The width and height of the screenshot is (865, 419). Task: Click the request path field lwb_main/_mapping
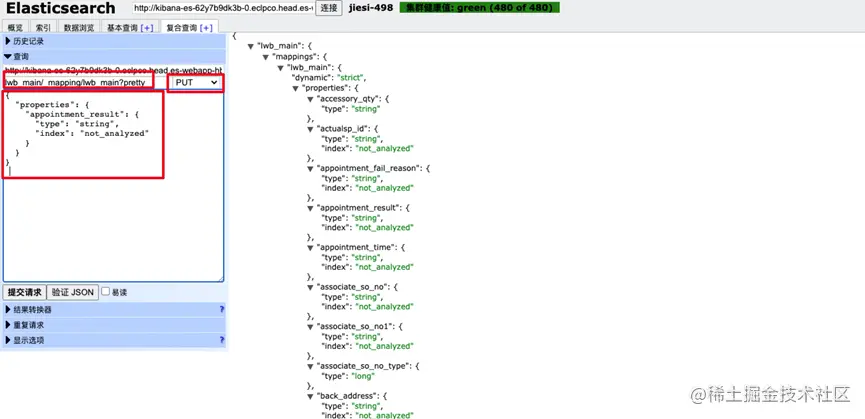pyautogui.click(x=78, y=82)
